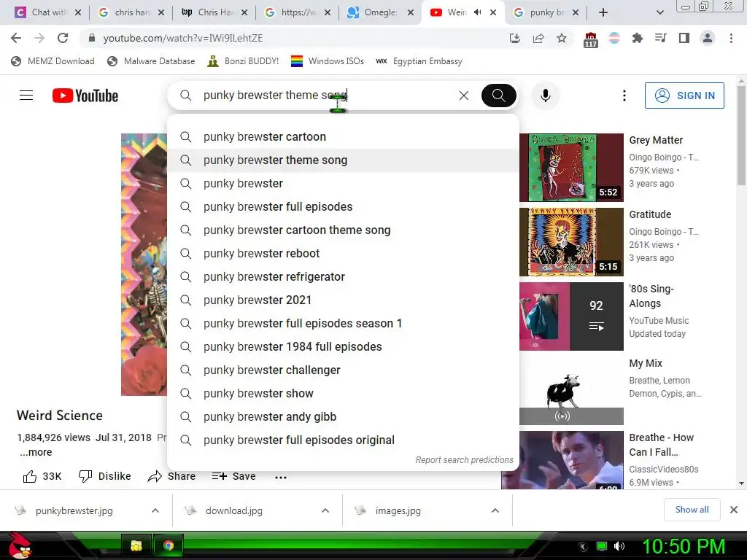
Task: Open the Chrome profile avatar
Action: point(708,38)
